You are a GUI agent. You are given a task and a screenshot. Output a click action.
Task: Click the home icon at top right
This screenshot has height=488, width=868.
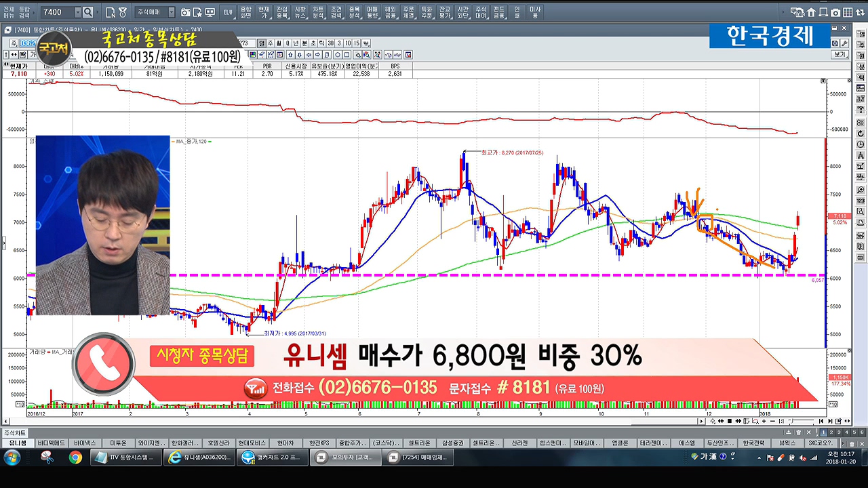point(812,12)
